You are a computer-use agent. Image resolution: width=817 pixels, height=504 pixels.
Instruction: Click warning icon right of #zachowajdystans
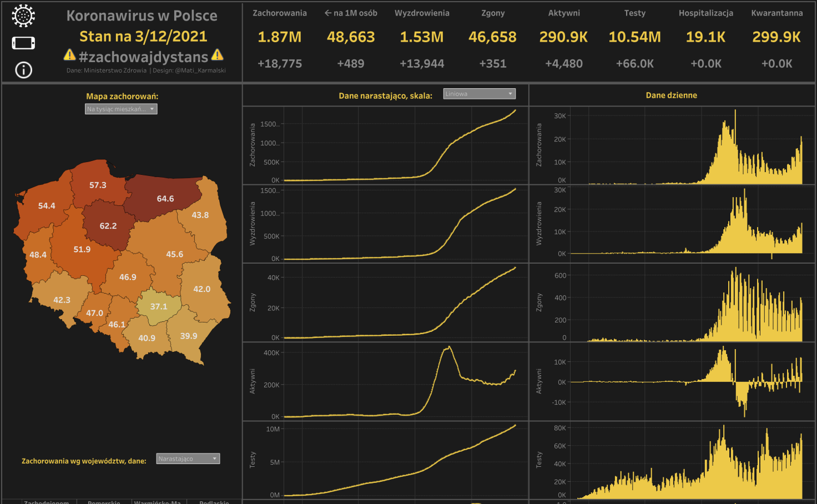coord(218,55)
